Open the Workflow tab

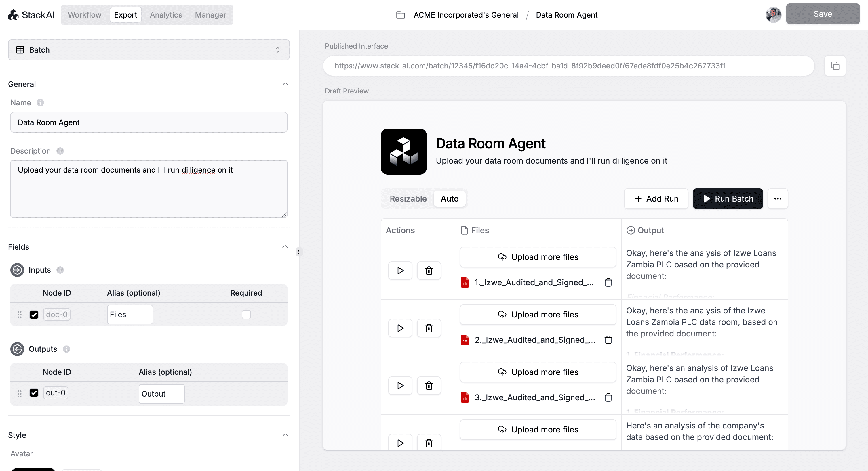[x=85, y=15]
